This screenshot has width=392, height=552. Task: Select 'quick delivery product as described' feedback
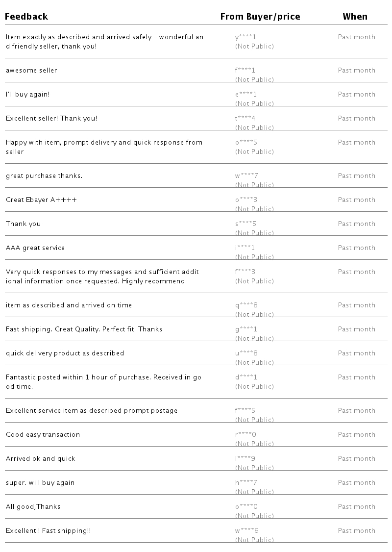click(65, 353)
